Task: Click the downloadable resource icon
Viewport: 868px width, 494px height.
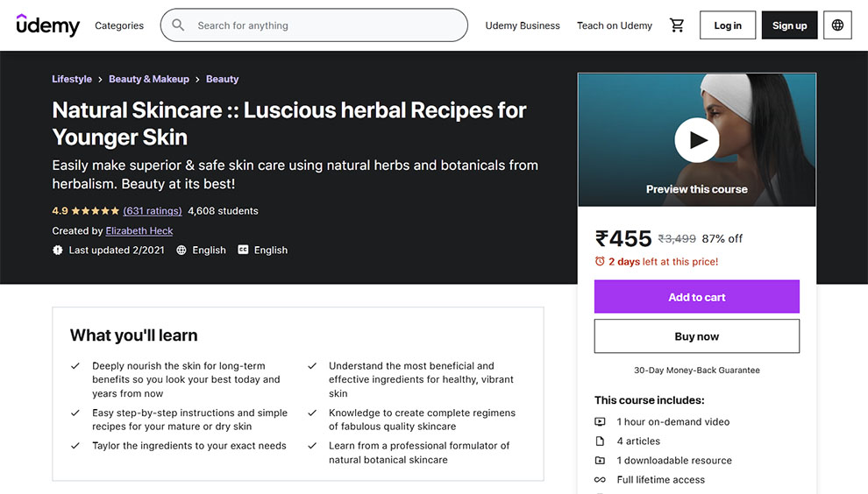Action: pyautogui.click(x=600, y=460)
